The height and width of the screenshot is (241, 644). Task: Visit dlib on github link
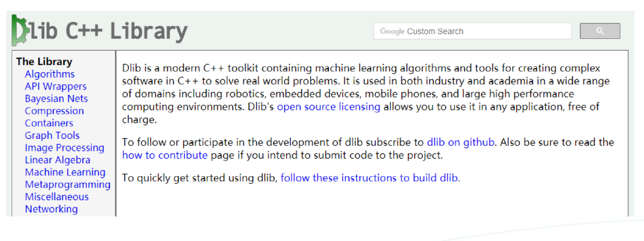[x=461, y=142]
